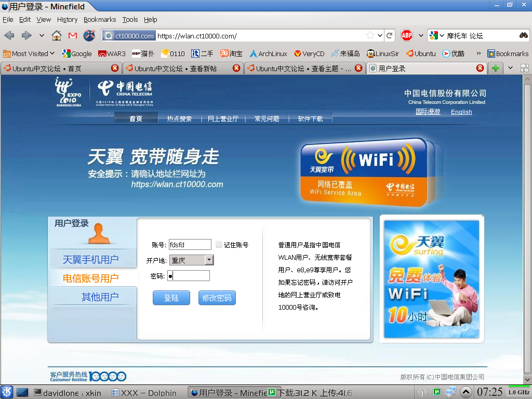Open the 0110 bookmark

point(173,54)
